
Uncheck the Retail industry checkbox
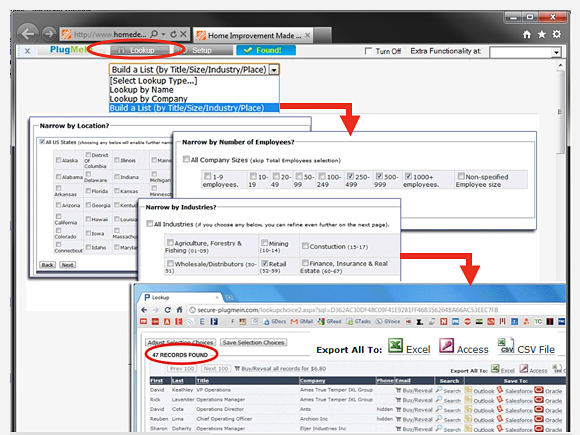264,263
